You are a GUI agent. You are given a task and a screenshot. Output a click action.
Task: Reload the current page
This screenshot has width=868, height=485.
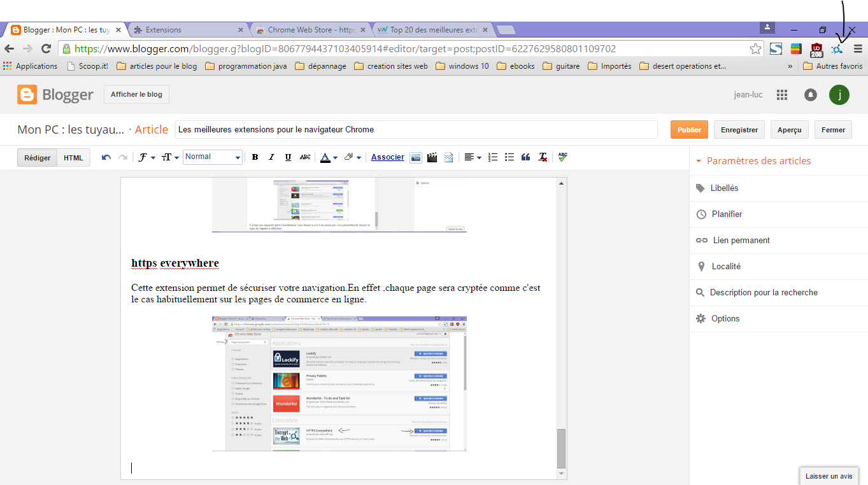coord(46,49)
